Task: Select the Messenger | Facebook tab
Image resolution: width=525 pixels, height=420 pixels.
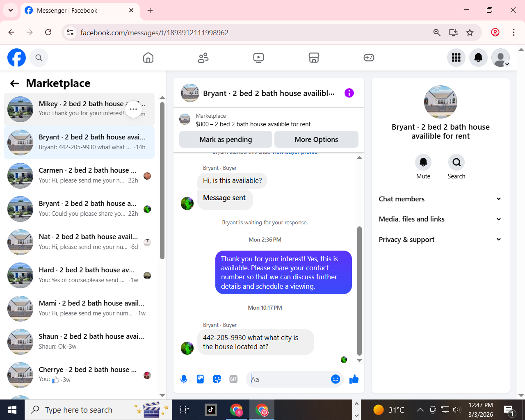Action: [x=80, y=11]
